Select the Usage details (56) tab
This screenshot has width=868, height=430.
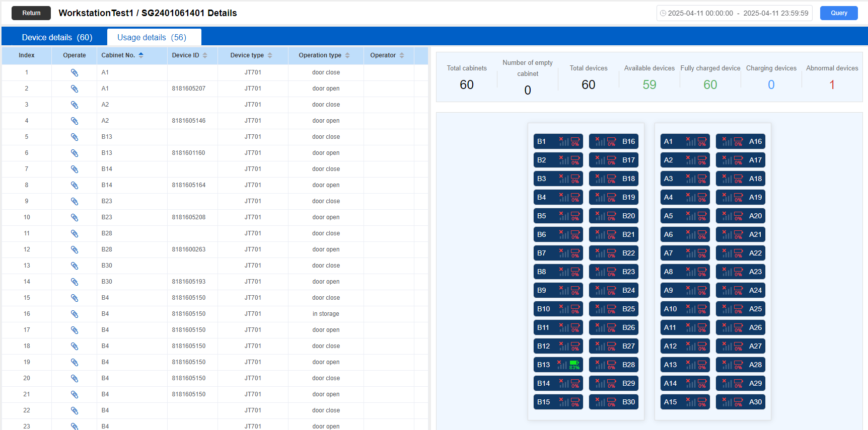pyautogui.click(x=152, y=37)
